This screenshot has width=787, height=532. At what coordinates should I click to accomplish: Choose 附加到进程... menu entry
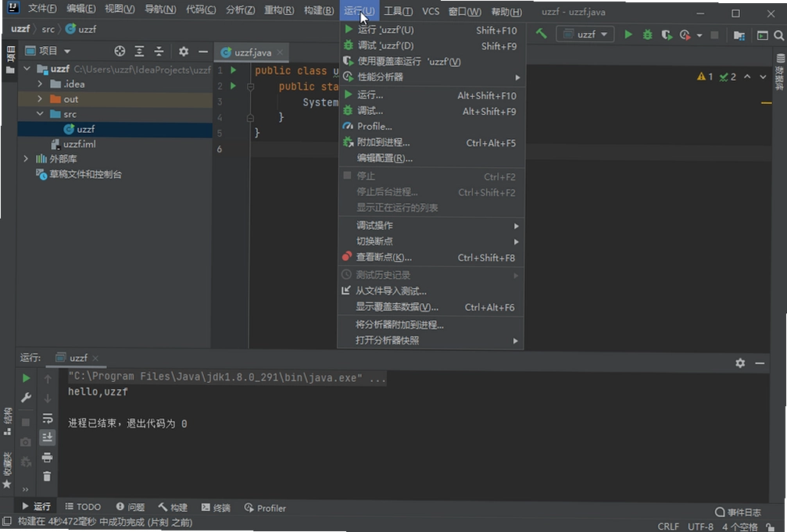point(431,142)
